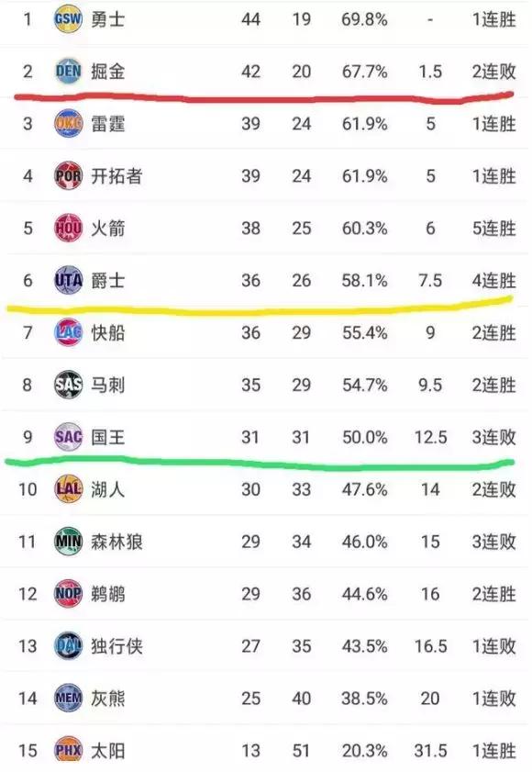This screenshot has width=532, height=772.
Task: Click the OKC Thunder team logo
Action: click(x=68, y=124)
